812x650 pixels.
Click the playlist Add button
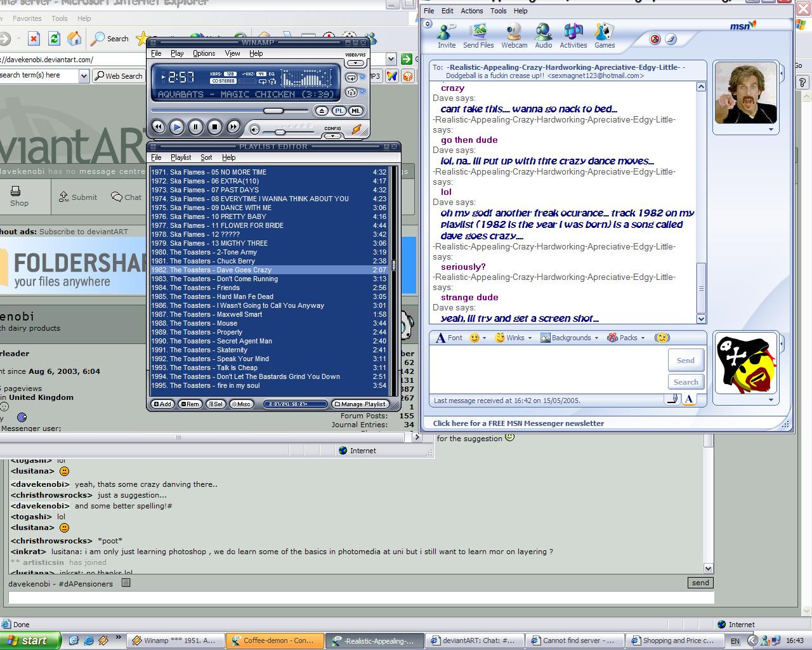point(162,404)
